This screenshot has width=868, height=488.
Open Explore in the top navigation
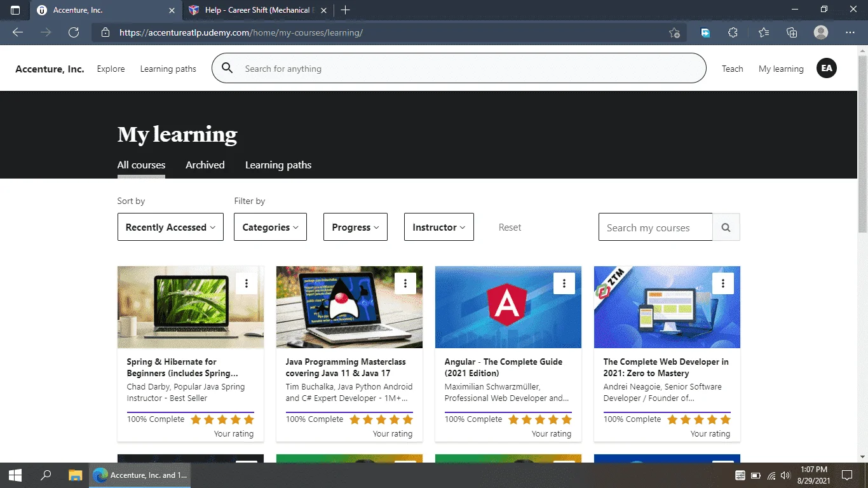111,69
